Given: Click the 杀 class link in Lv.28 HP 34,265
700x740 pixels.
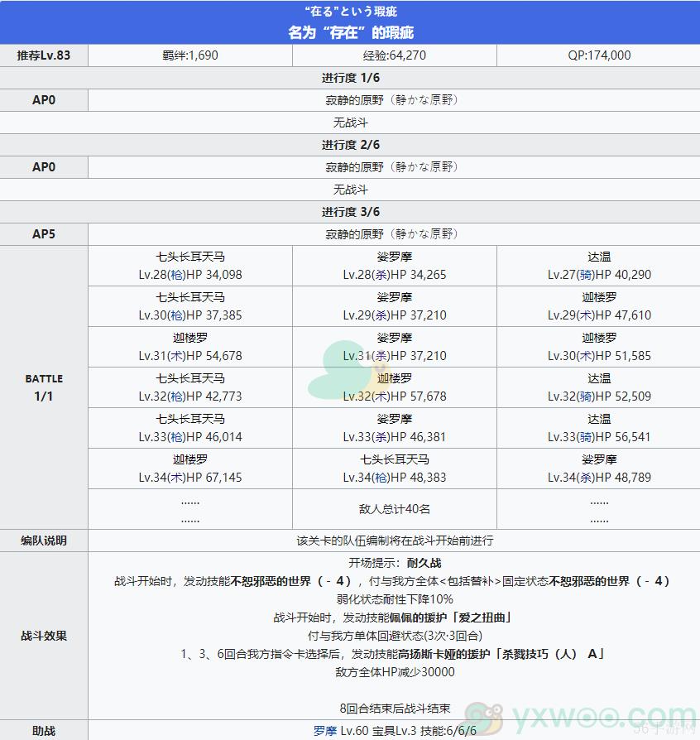Looking at the screenshot, I should pyautogui.click(x=381, y=275).
